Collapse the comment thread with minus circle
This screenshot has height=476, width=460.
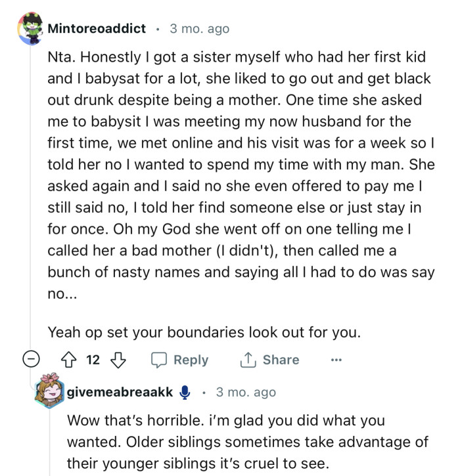coord(30,360)
